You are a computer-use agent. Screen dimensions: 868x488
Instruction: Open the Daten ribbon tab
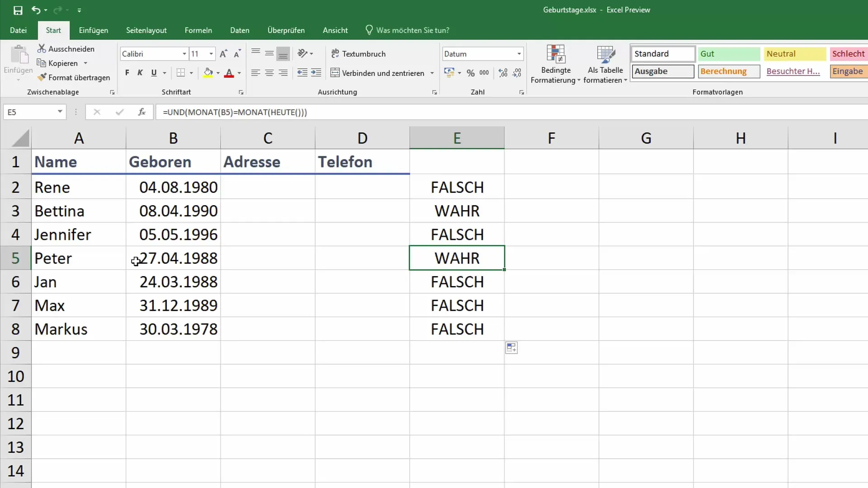240,30
